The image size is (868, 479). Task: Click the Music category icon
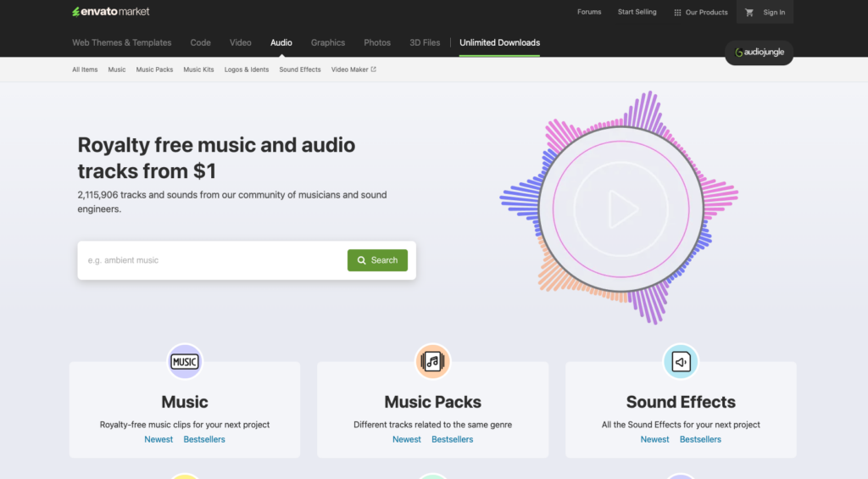tap(184, 362)
